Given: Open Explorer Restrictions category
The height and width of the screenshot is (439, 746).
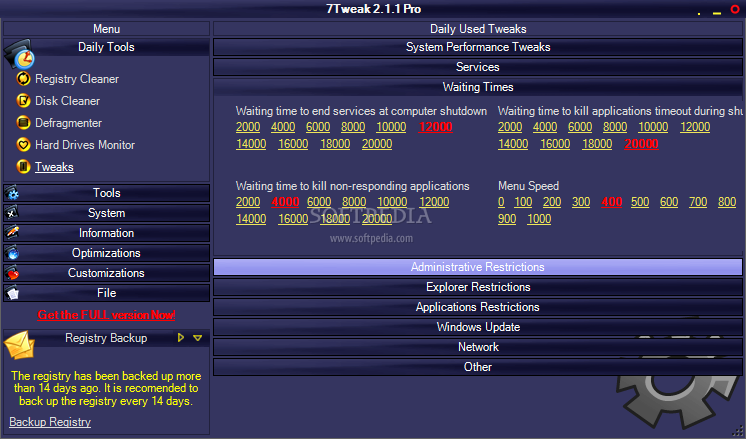Looking at the screenshot, I should click(478, 287).
